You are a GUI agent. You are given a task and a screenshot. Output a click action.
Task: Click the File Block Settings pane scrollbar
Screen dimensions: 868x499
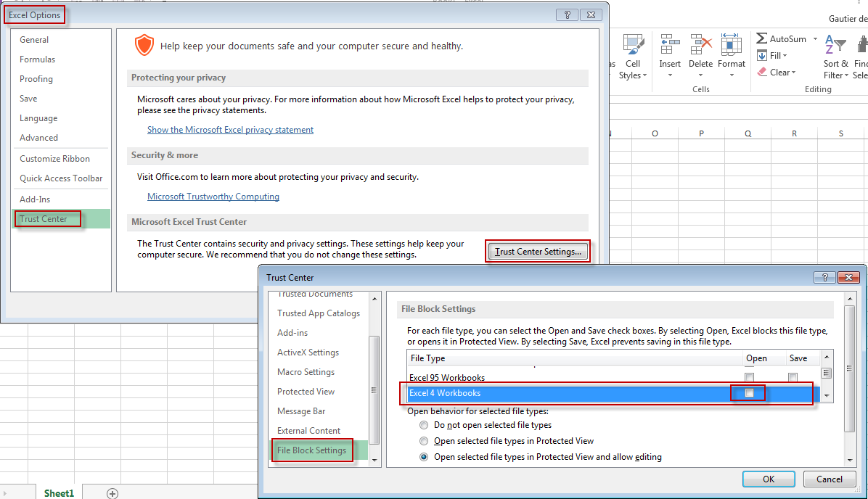850,368
